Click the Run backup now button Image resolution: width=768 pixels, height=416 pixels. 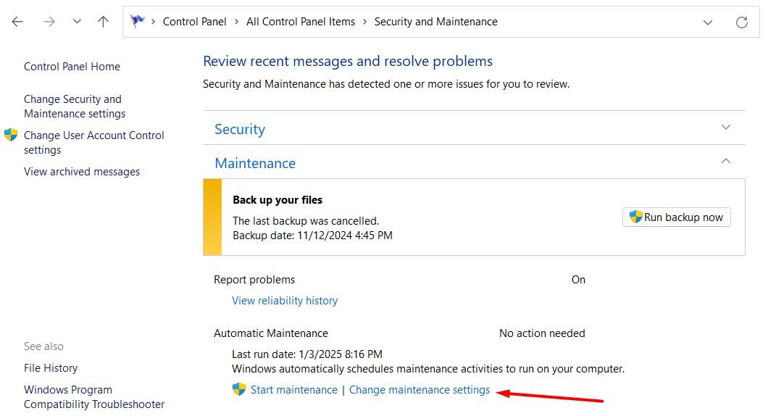click(676, 216)
